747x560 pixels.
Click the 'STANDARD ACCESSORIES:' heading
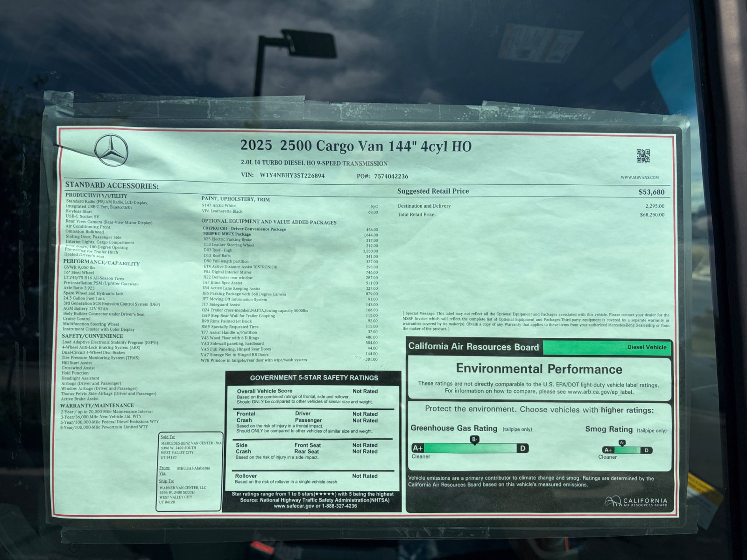tap(112, 186)
